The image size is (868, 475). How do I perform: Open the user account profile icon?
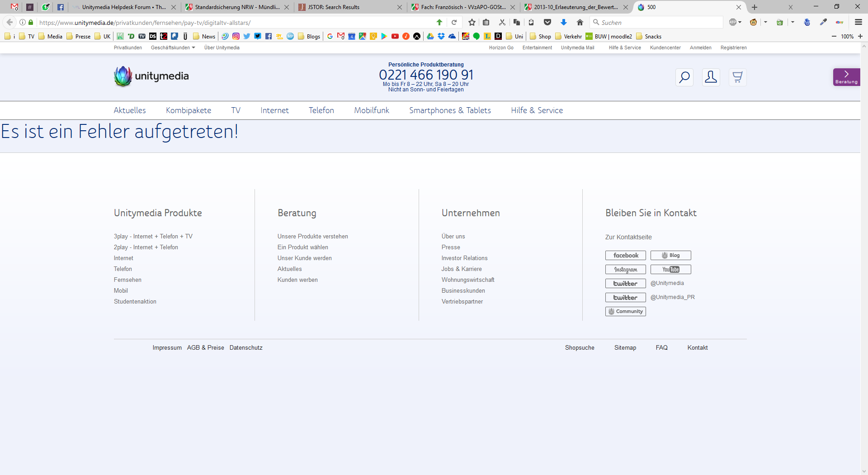click(x=711, y=77)
